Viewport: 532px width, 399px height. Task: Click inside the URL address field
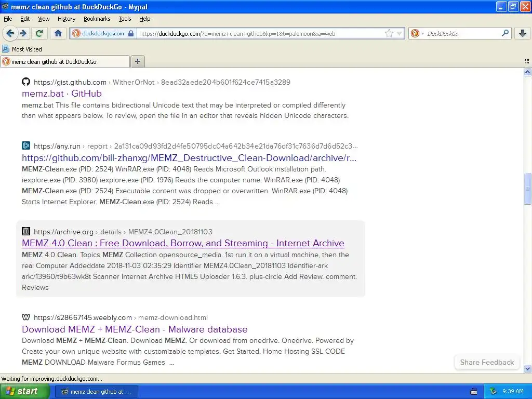click(260, 34)
